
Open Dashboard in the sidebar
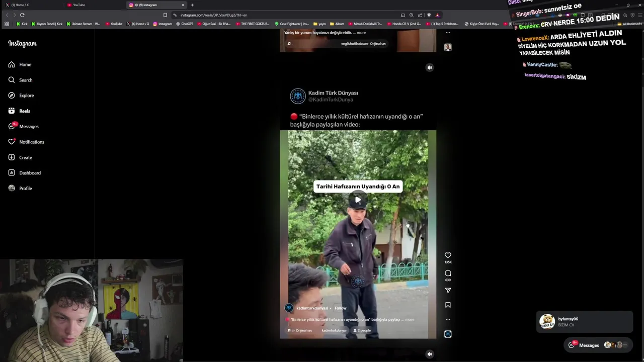pos(25,173)
